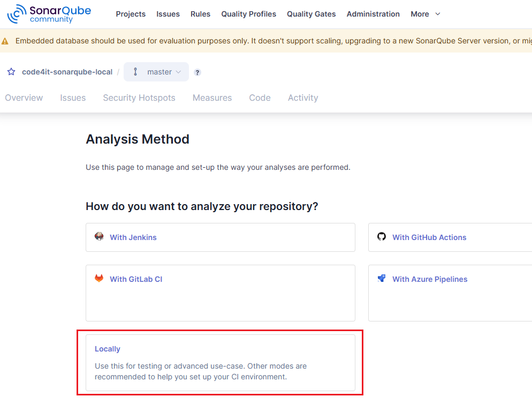This screenshot has height=404, width=532.
Task: Choose With GitLab CI analysis method
Action: (220, 293)
